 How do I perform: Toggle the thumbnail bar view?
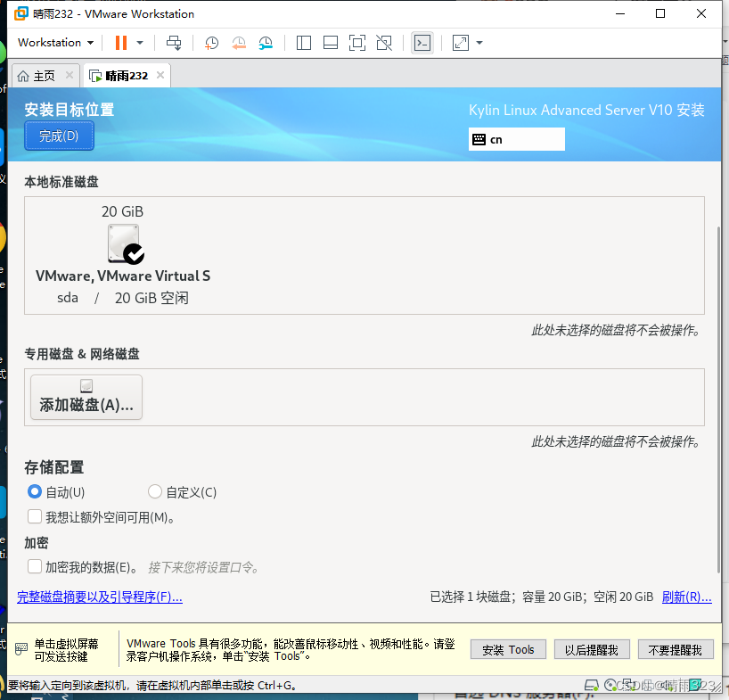(331, 43)
